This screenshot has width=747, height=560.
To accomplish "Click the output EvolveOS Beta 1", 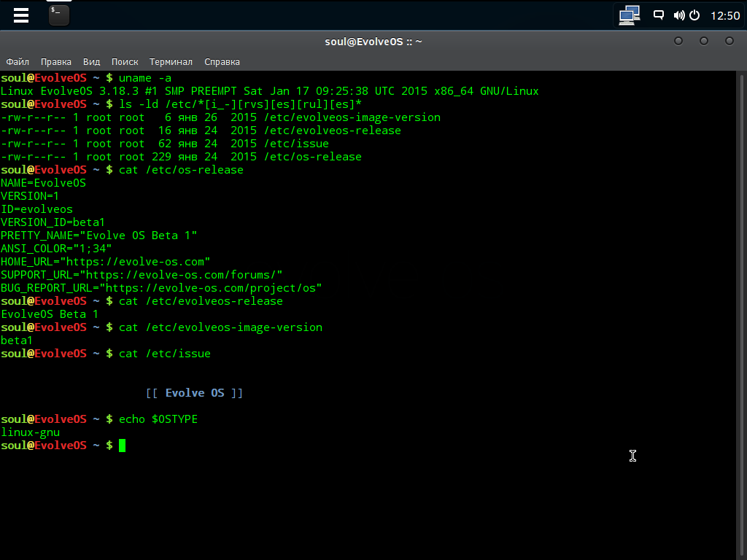I will tap(50, 314).
